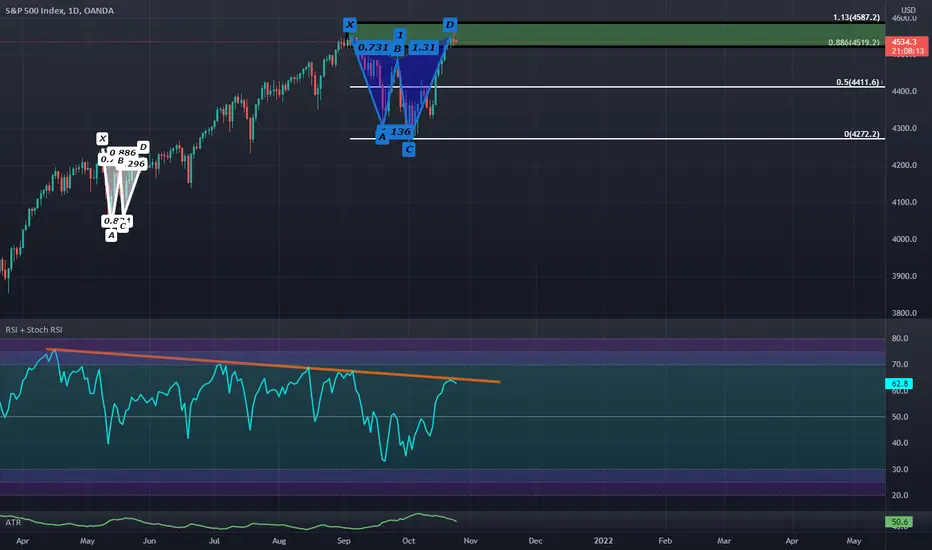Select the 1.13(4587.2) Fibonacci level label
This screenshot has width=932, height=550.
(857, 17)
